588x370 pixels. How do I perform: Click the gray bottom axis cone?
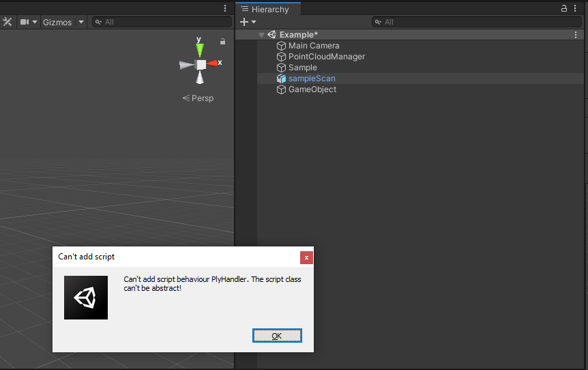(200, 77)
